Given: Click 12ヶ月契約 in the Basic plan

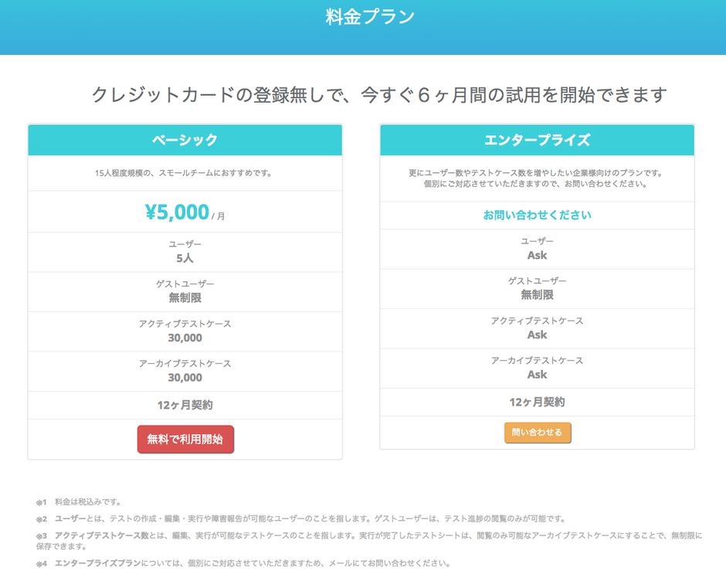Looking at the screenshot, I should (x=185, y=405).
